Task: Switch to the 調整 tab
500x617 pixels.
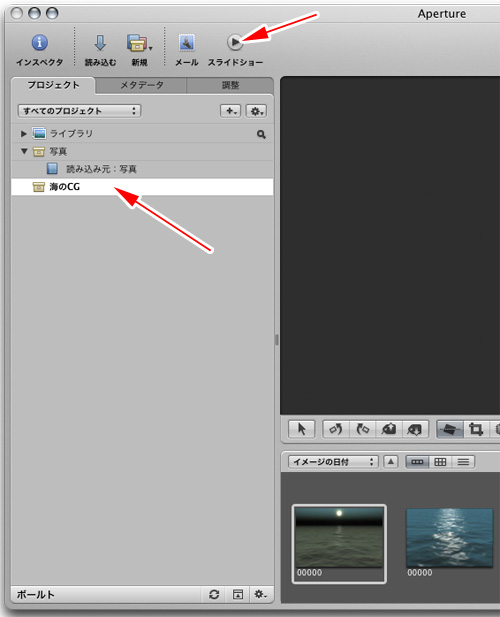Action: click(x=230, y=85)
